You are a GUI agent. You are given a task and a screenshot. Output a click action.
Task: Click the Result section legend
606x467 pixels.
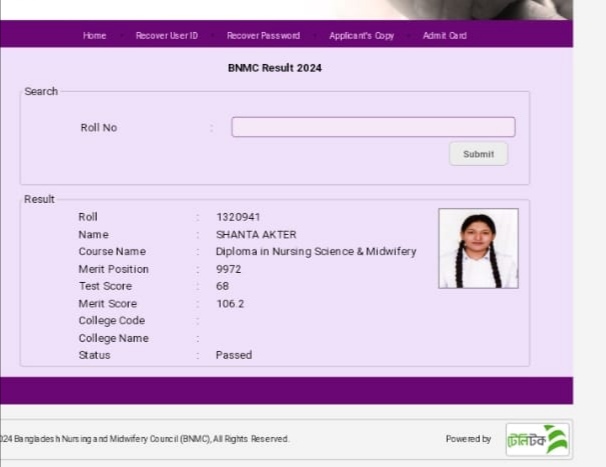tap(39, 199)
